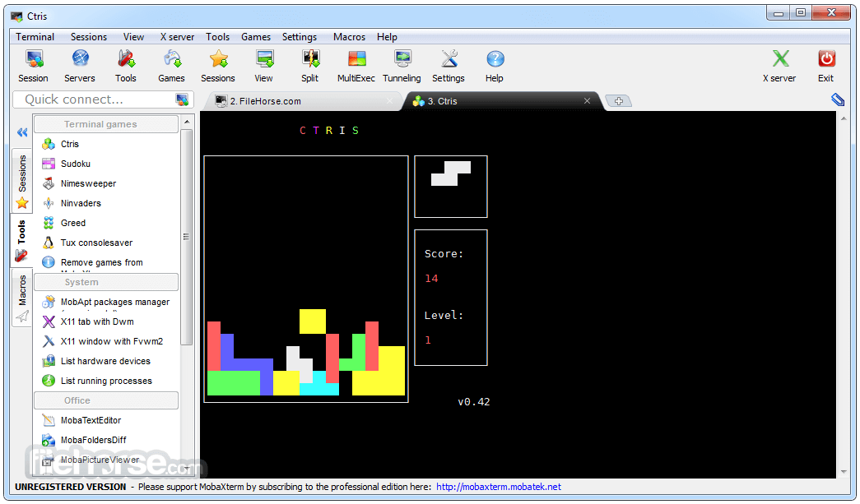860x504 pixels.
Task: Click terminal scroll-up arrow
Action: pos(844,118)
